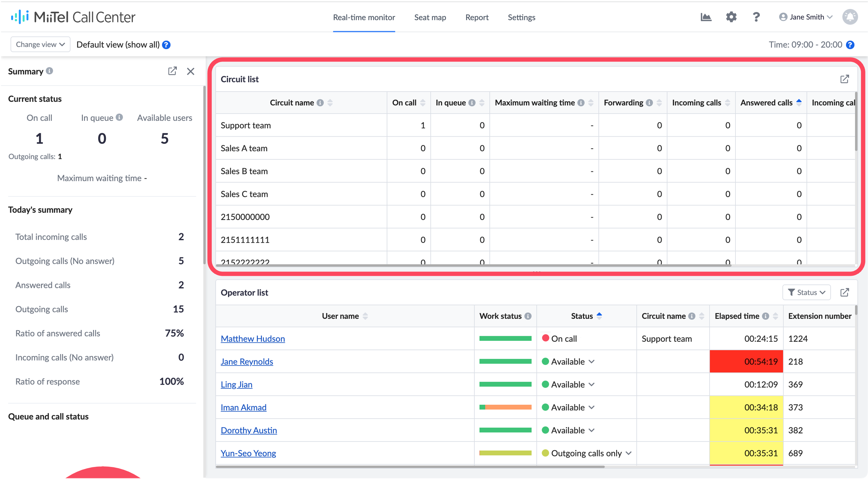The image size is (868, 479).
Task: Sort Circuit list by Maximum waiting time
Action: click(x=590, y=103)
